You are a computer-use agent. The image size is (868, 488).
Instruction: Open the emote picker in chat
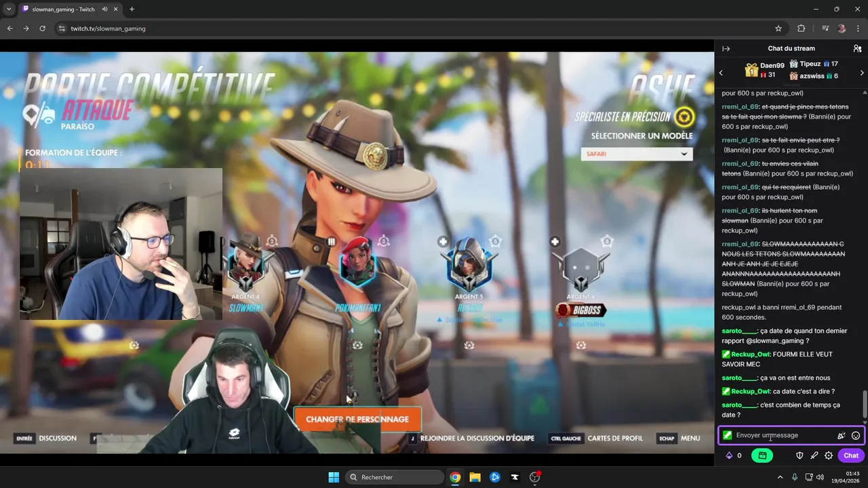pos(856,436)
